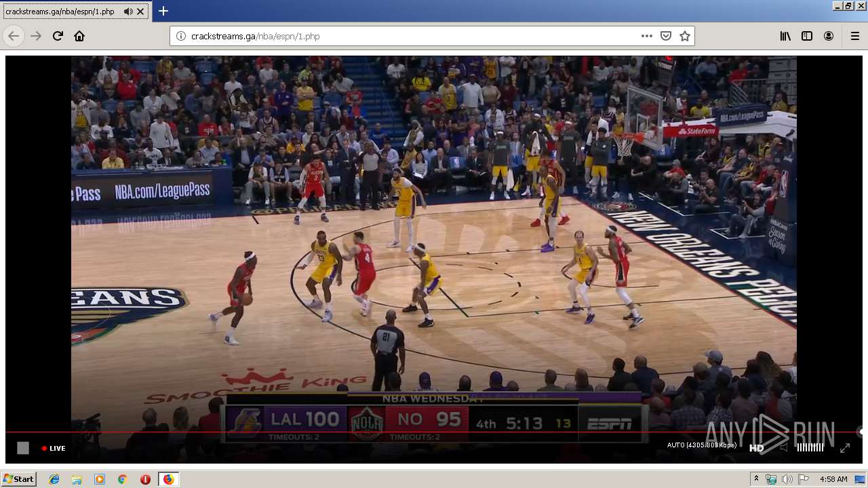Go forward to next page

click(36, 36)
